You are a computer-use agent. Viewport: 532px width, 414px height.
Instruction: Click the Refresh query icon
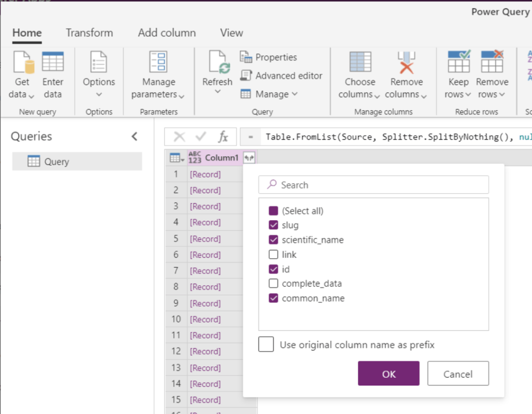pos(217,63)
